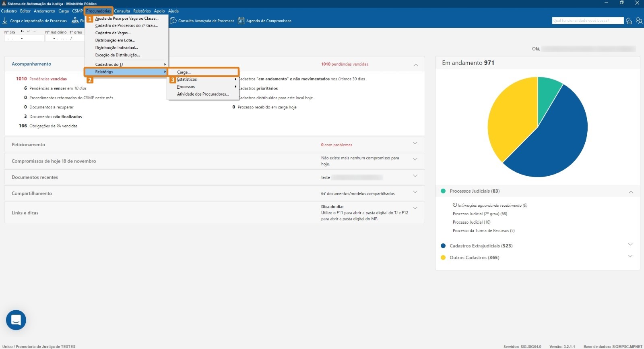644x349 pixels.
Task: Click the clock icon for Intimações aguardando recebimento
Action: [x=455, y=205]
